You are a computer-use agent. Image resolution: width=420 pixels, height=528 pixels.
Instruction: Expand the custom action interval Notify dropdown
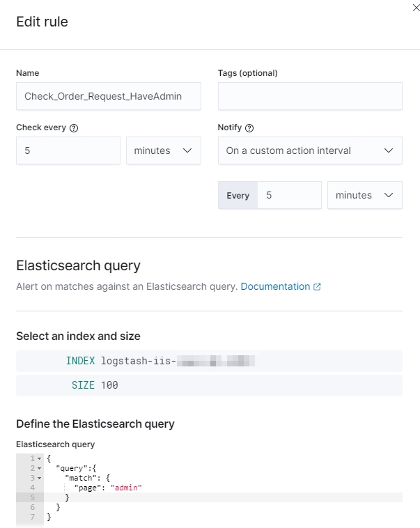[310, 150]
